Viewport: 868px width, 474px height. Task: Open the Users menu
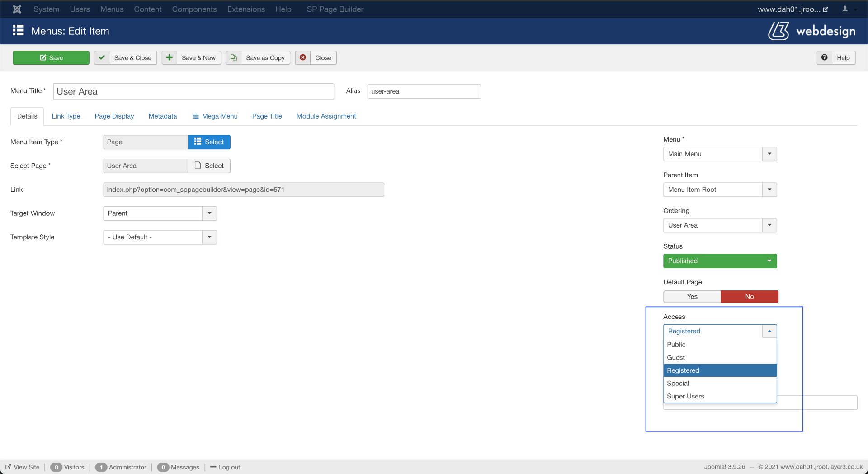click(80, 9)
